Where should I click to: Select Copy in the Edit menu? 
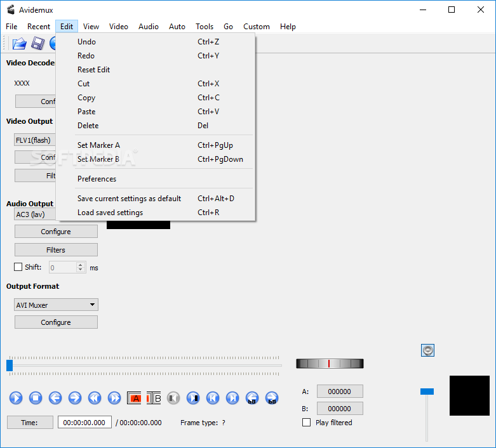[156, 97]
